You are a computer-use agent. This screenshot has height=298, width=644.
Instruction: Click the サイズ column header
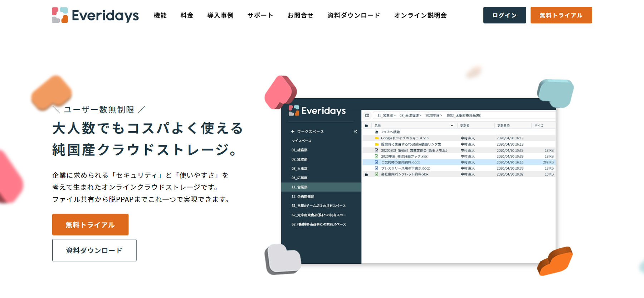pyautogui.click(x=539, y=125)
